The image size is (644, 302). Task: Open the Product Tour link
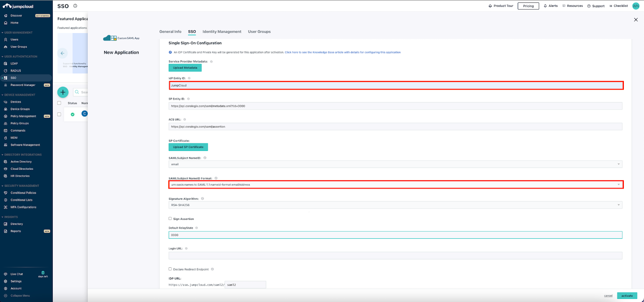coord(501,6)
